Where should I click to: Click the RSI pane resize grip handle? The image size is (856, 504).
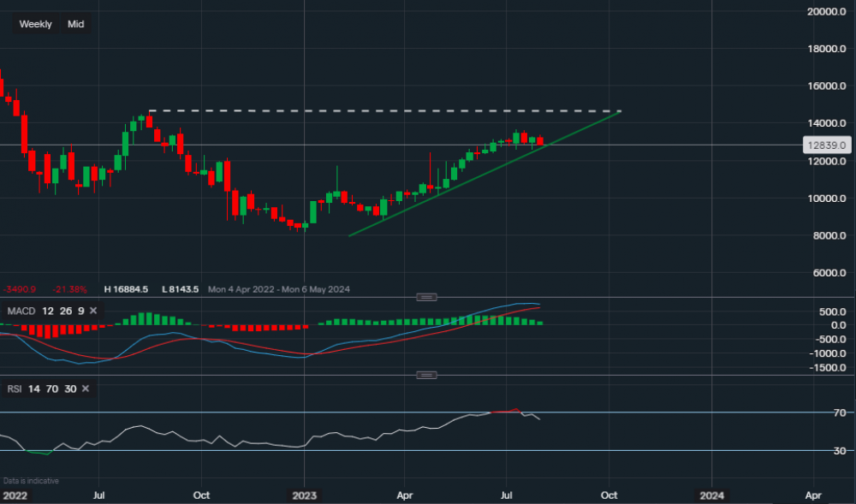tap(425, 375)
